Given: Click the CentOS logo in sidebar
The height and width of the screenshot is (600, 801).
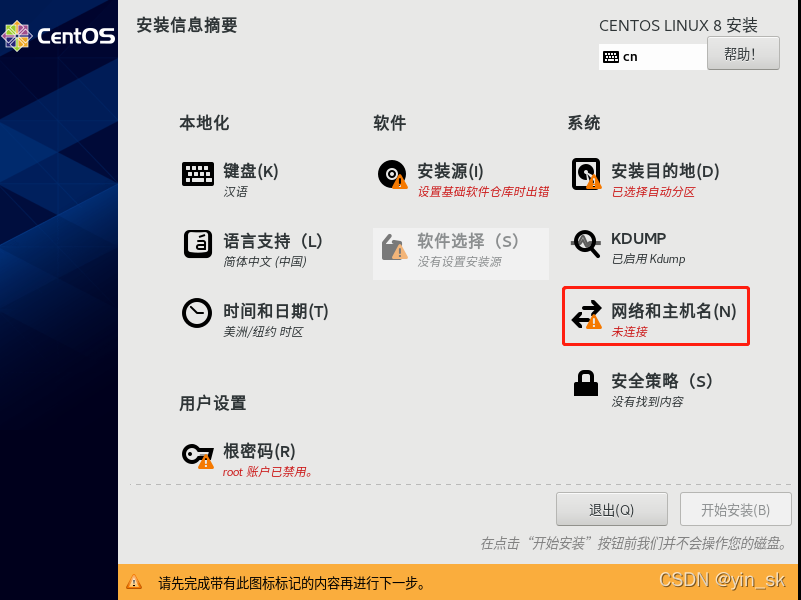Looking at the screenshot, I should pos(58,36).
